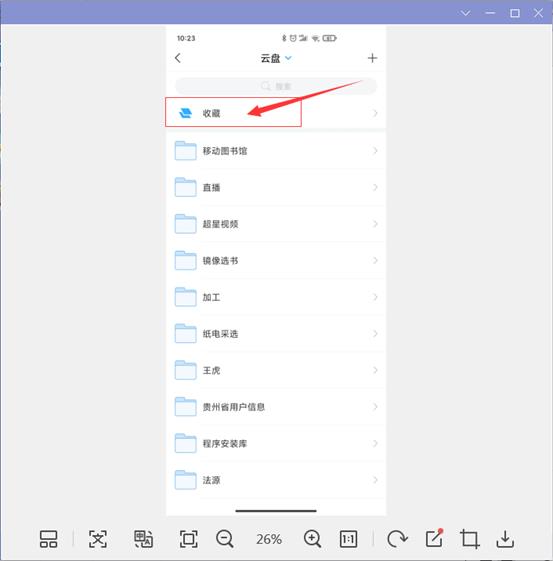Click the search field in 云盘
The image size is (553, 561).
pos(276,86)
